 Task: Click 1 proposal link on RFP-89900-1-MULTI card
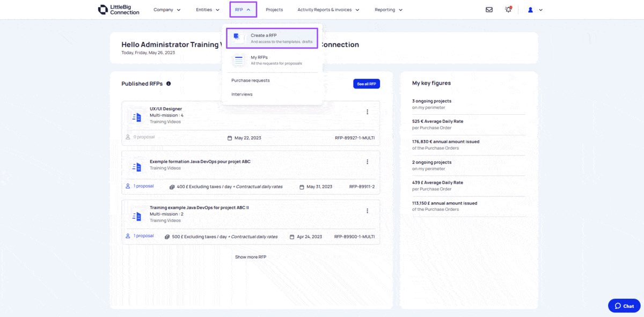pyautogui.click(x=140, y=236)
